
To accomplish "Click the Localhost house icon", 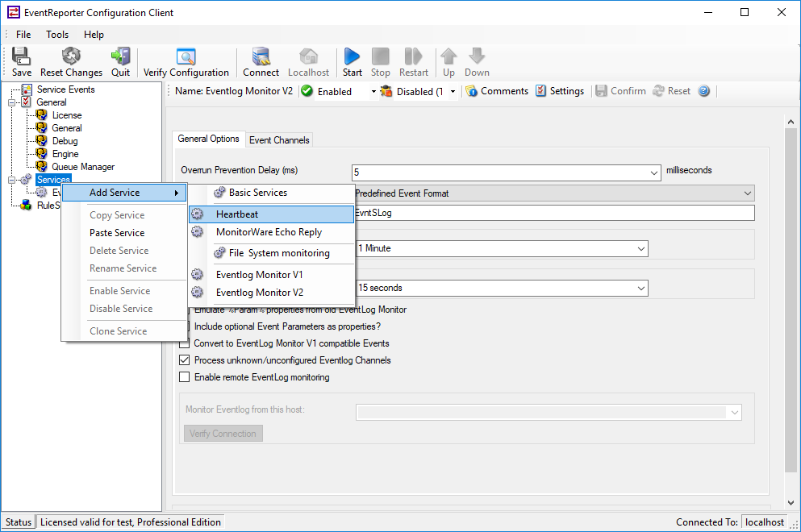I will click(x=309, y=56).
